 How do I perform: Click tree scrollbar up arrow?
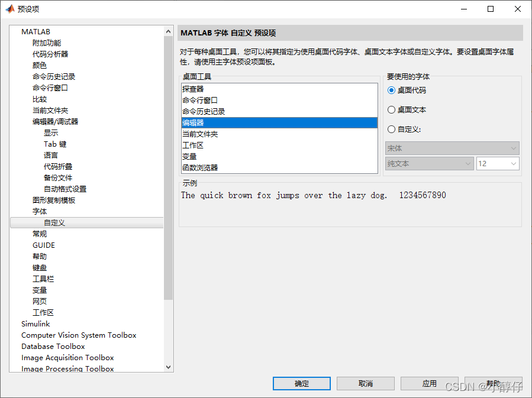pos(168,31)
